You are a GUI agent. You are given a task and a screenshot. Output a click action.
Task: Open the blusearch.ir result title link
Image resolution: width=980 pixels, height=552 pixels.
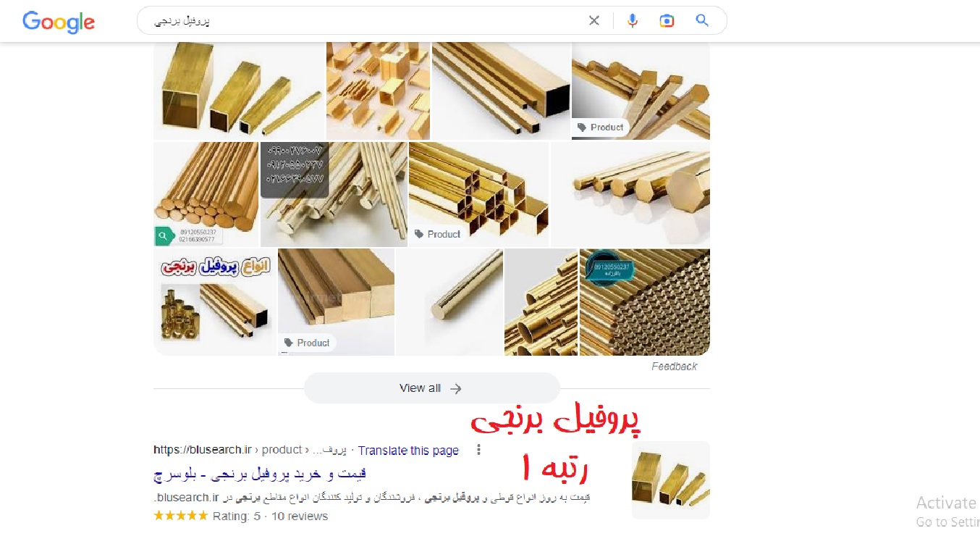261,474
